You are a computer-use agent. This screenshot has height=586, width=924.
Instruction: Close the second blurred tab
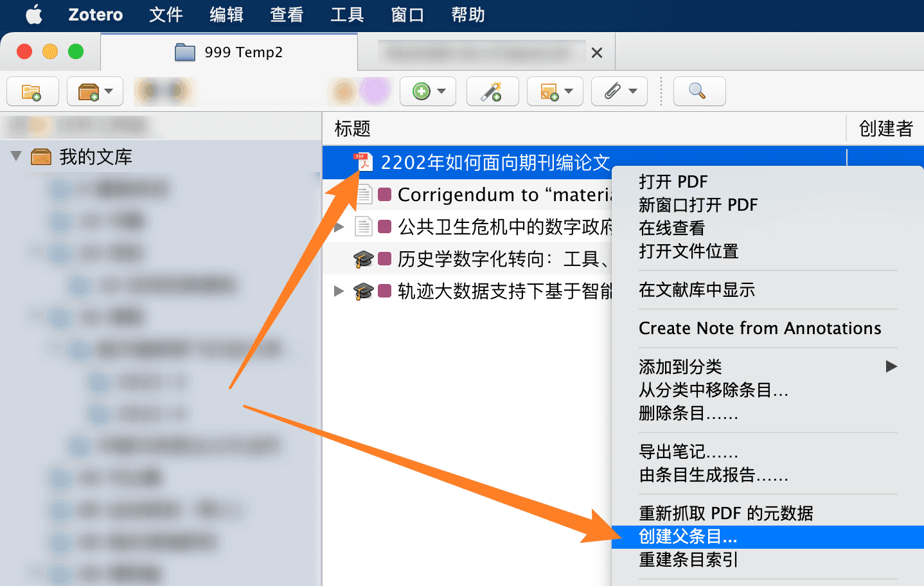coord(597,53)
